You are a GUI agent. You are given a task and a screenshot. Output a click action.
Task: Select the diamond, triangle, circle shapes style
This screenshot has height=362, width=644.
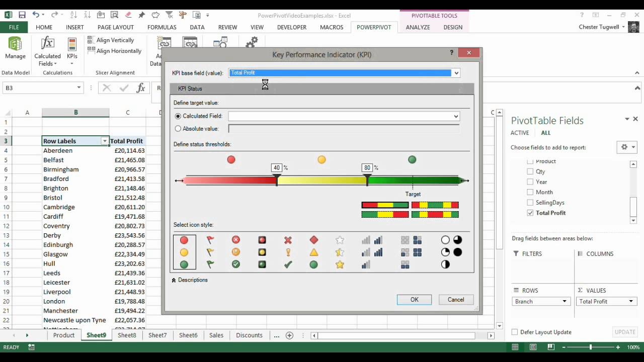314,252
